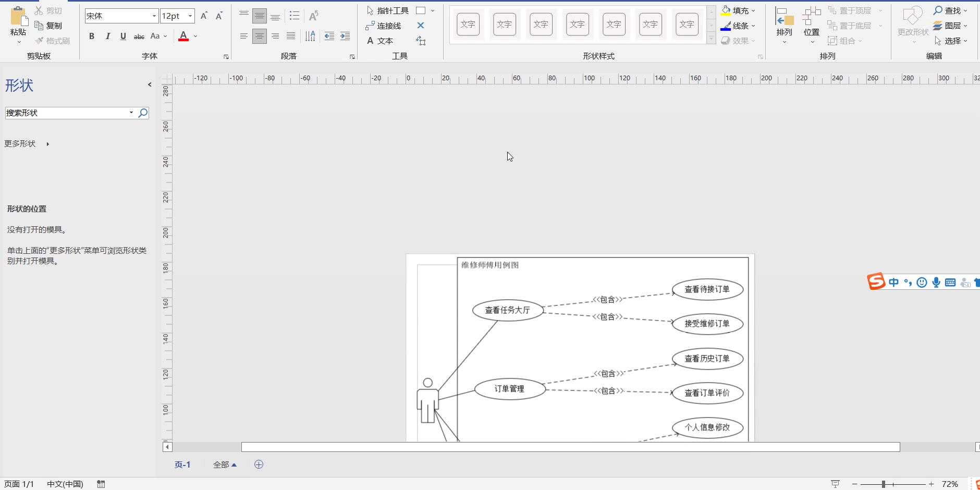Toggle Italic text style

[x=107, y=36]
